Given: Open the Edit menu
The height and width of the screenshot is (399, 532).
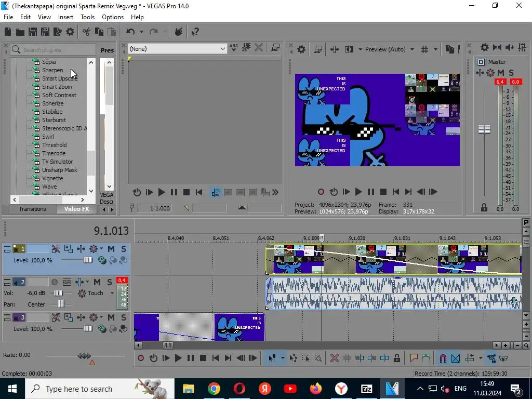Looking at the screenshot, I should [x=25, y=17].
